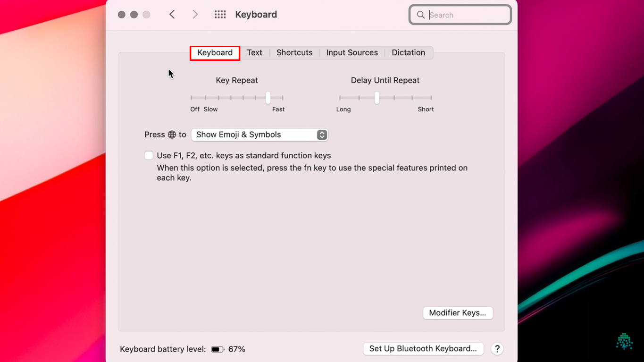Screen dimensions: 644x362
Task: Switch to the Dictation tab
Action: click(408, 52)
